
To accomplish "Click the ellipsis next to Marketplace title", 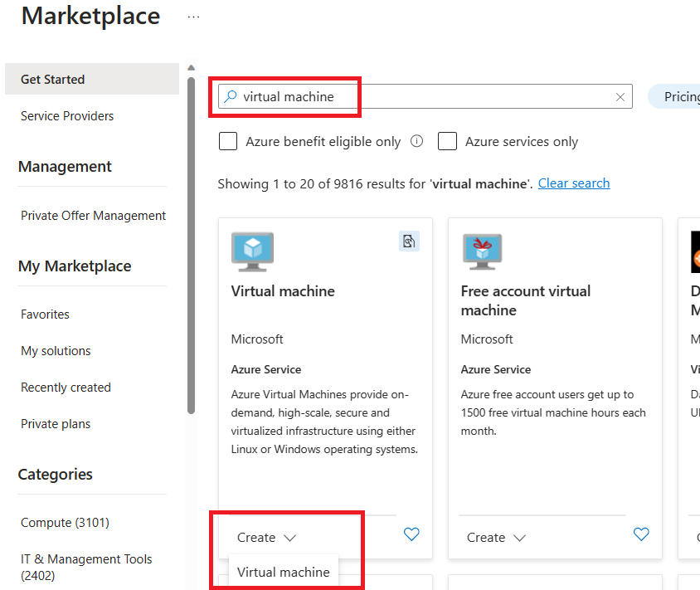I will [x=193, y=15].
